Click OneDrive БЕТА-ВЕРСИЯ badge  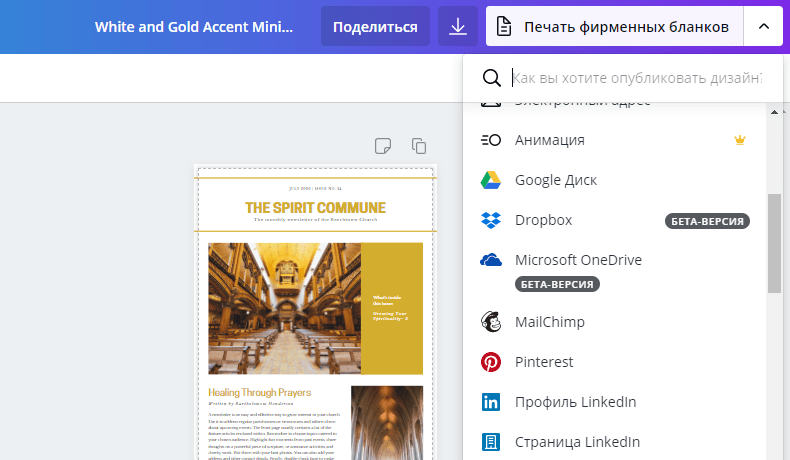pos(557,284)
